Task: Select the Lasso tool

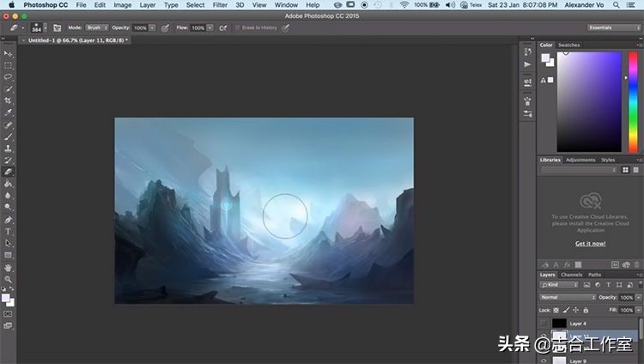Action: tap(9, 77)
